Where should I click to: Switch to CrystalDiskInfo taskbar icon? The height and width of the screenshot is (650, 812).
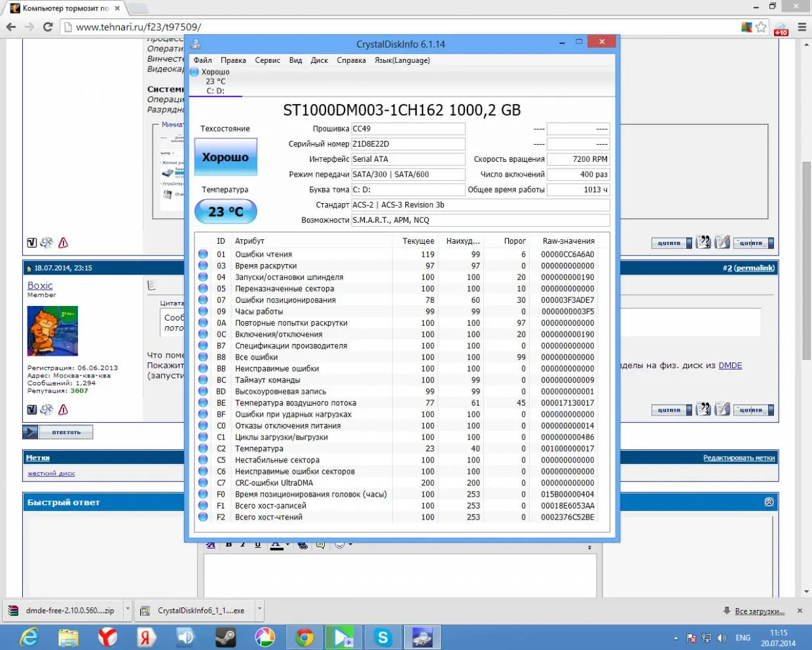pyautogui.click(x=422, y=637)
